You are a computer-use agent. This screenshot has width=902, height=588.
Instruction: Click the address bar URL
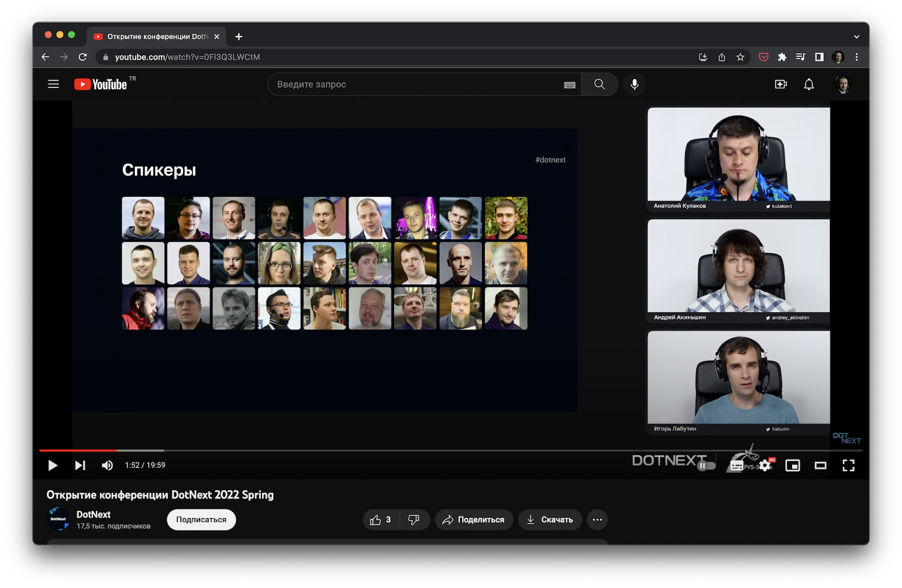[187, 57]
